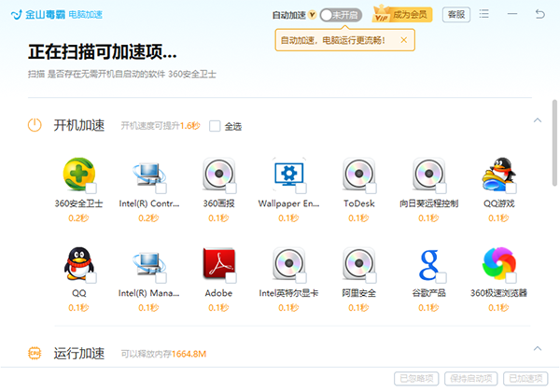The height and width of the screenshot is (392, 560).
Task: Close the 自动加速 tooltip popup
Action: click(404, 40)
